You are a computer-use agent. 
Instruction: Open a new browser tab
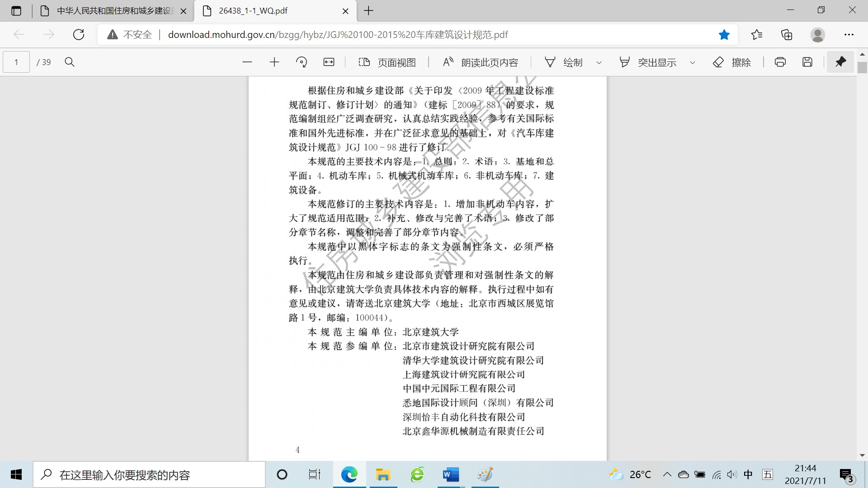coord(368,11)
